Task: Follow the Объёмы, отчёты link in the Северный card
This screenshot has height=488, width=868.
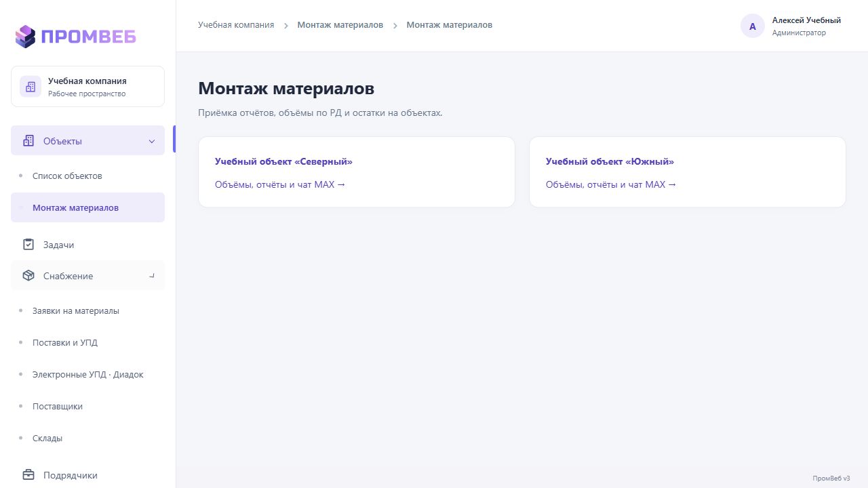Action: click(280, 184)
